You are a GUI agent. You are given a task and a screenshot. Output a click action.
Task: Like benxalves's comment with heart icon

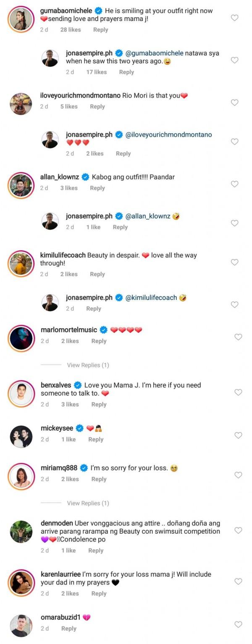pos(238,392)
